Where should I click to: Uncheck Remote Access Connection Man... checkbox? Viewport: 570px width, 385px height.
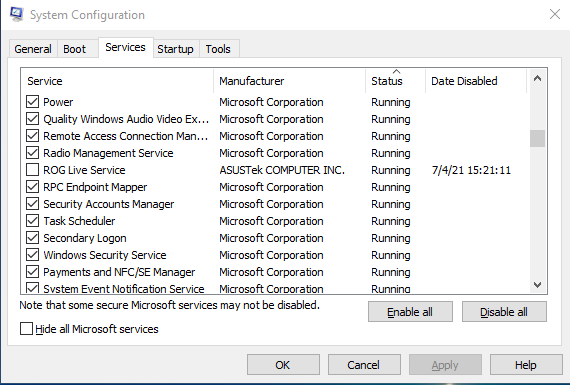point(32,136)
